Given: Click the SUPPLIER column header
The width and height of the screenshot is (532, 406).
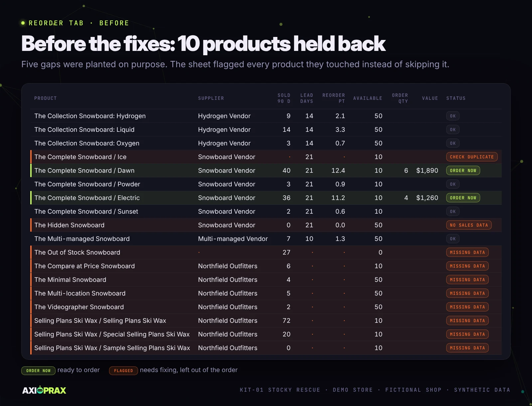Looking at the screenshot, I should pos(211,98).
